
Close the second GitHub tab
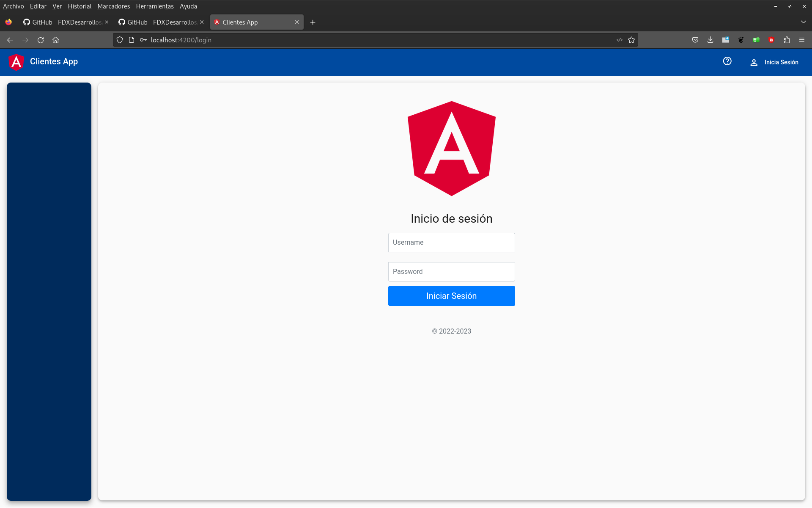click(x=202, y=22)
